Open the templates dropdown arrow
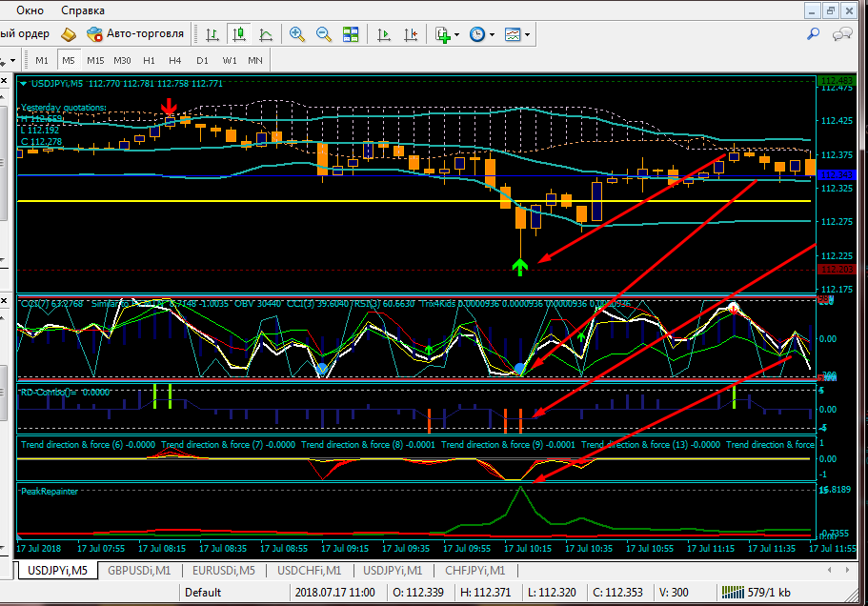Image resolution: width=868 pixels, height=606 pixels. [x=527, y=35]
